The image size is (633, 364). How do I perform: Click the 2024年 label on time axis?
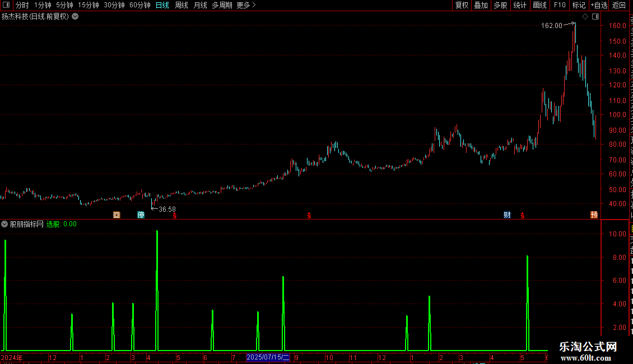(12, 357)
